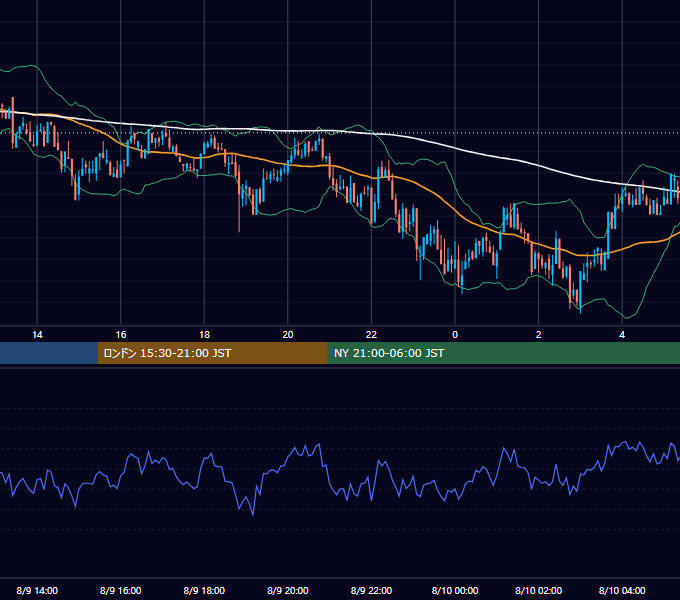Click the blue session bar before ロンドン
Image resolution: width=680 pixels, height=600 pixels.
point(49,353)
